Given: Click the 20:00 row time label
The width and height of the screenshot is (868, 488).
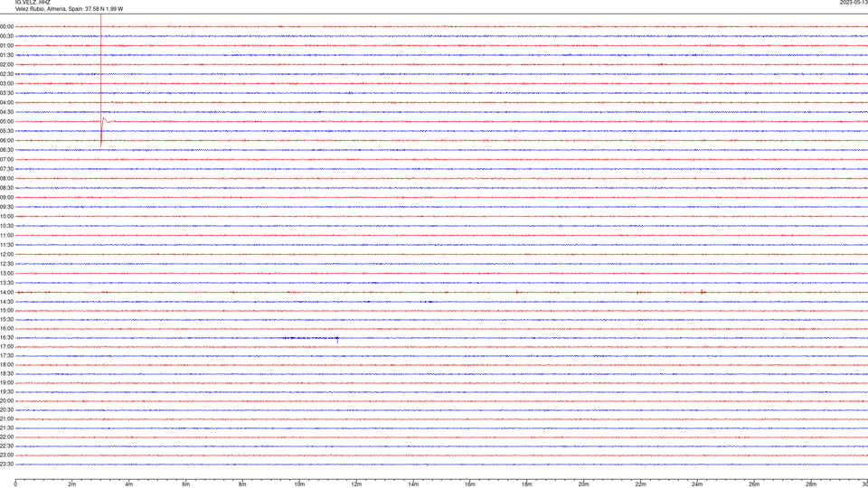Looking at the screenshot, I should click(x=6, y=400).
